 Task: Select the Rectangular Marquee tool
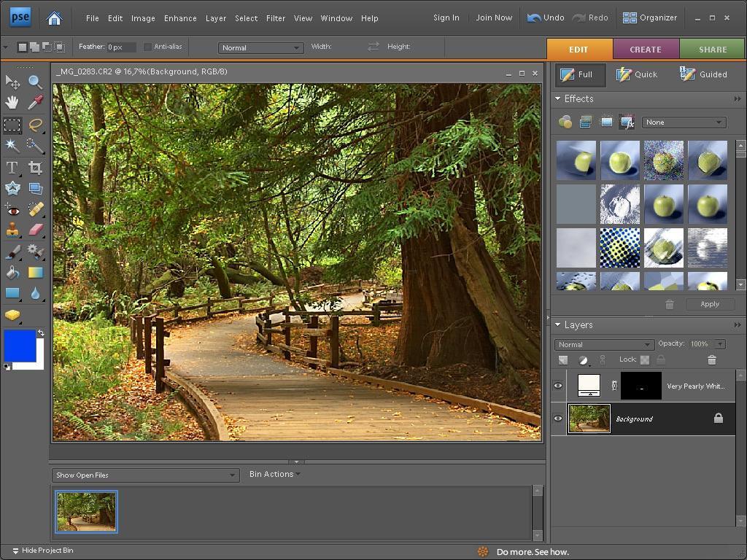pyautogui.click(x=12, y=125)
